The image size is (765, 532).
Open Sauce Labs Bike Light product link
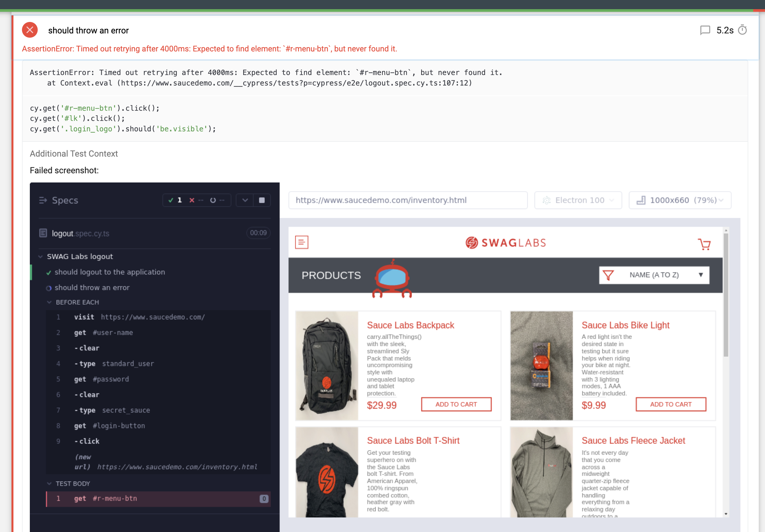click(625, 325)
